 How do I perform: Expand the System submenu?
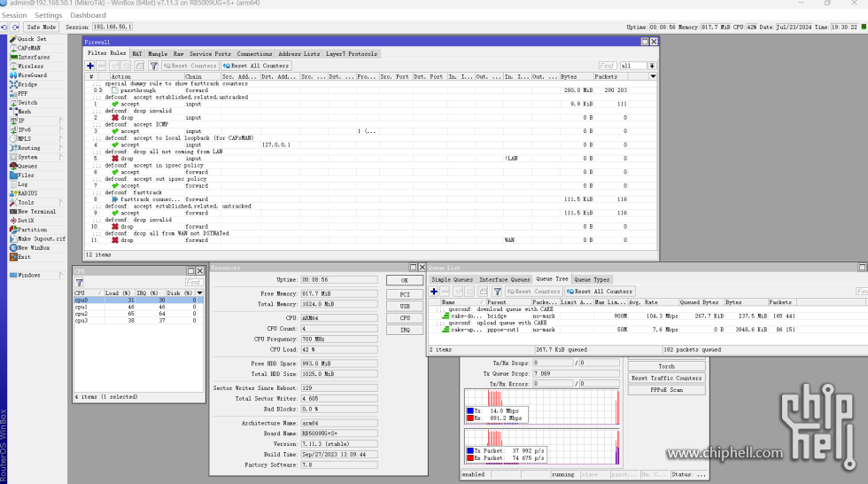point(61,157)
